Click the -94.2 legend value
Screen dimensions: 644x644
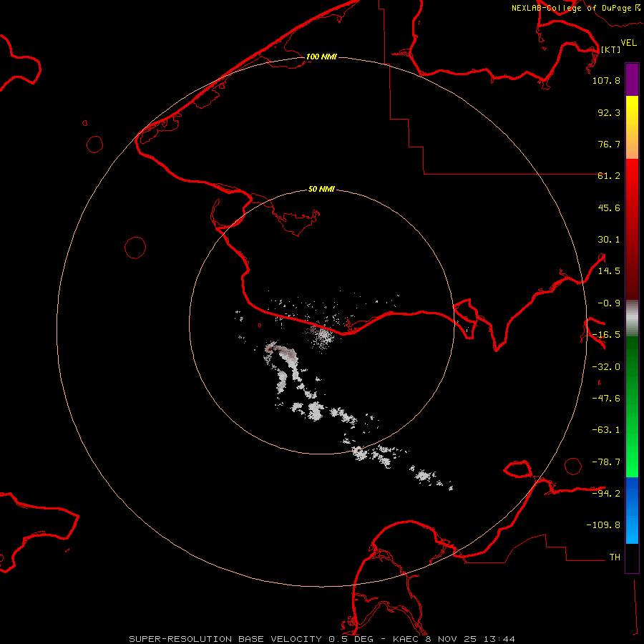pyautogui.click(x=606, y=493)
